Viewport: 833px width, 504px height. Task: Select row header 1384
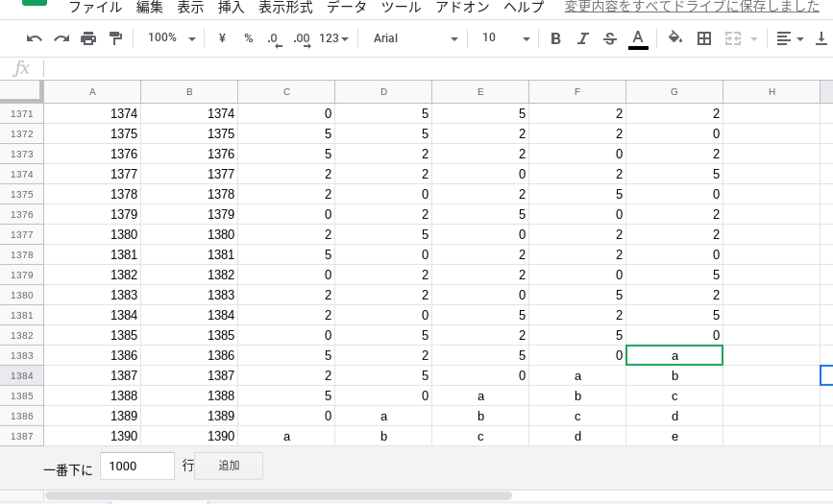click(x=22, y=376)
